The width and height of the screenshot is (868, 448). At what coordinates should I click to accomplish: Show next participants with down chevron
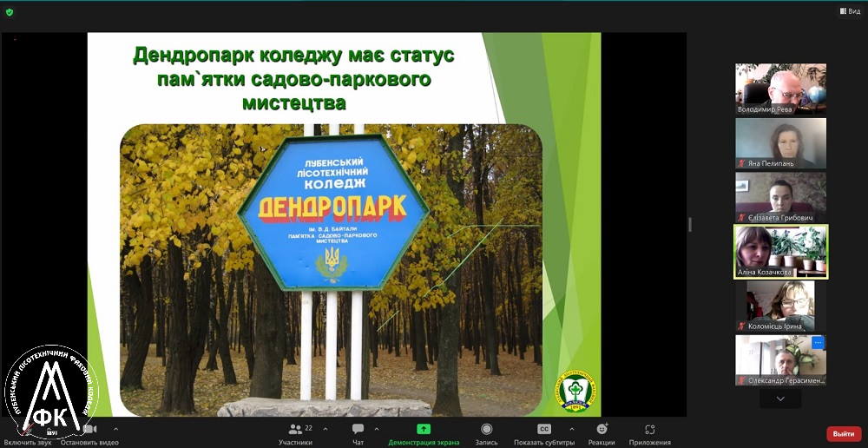[x=780, y=399]
